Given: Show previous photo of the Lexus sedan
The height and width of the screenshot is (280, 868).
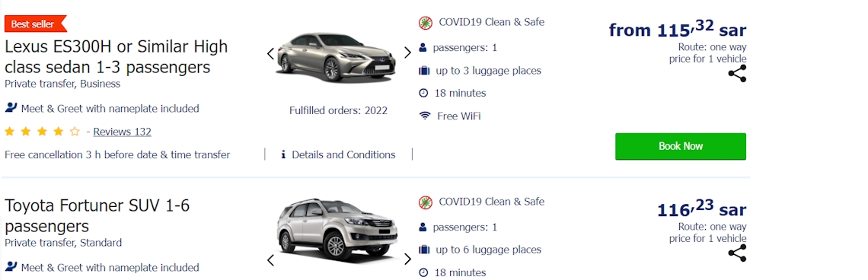Looking at the screenshot, I should tap(271, 54).
